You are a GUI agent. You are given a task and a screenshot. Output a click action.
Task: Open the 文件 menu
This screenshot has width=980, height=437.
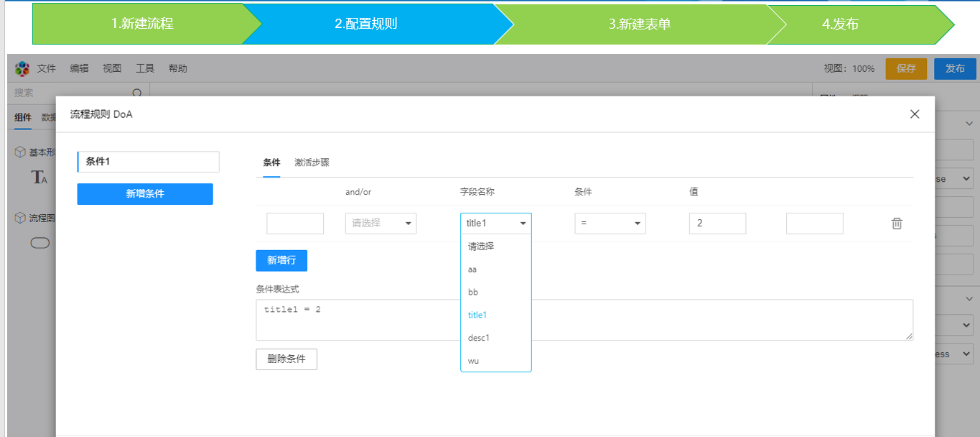[x=47, y=68]
